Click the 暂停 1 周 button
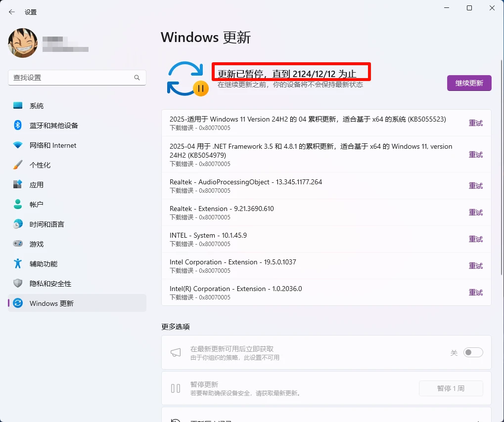 tap(451, 388)
